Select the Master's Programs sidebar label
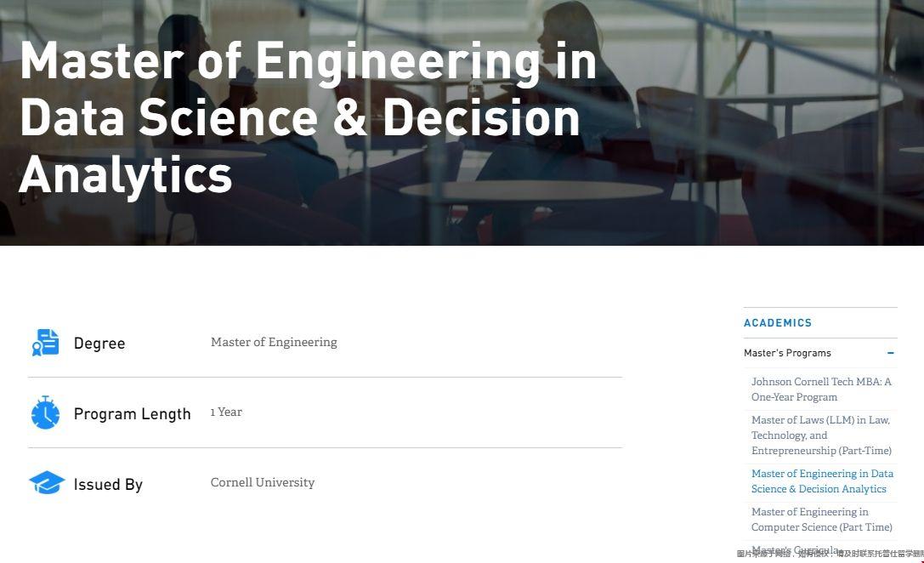This screenshot has height=563, width=924. click(787, 353)
